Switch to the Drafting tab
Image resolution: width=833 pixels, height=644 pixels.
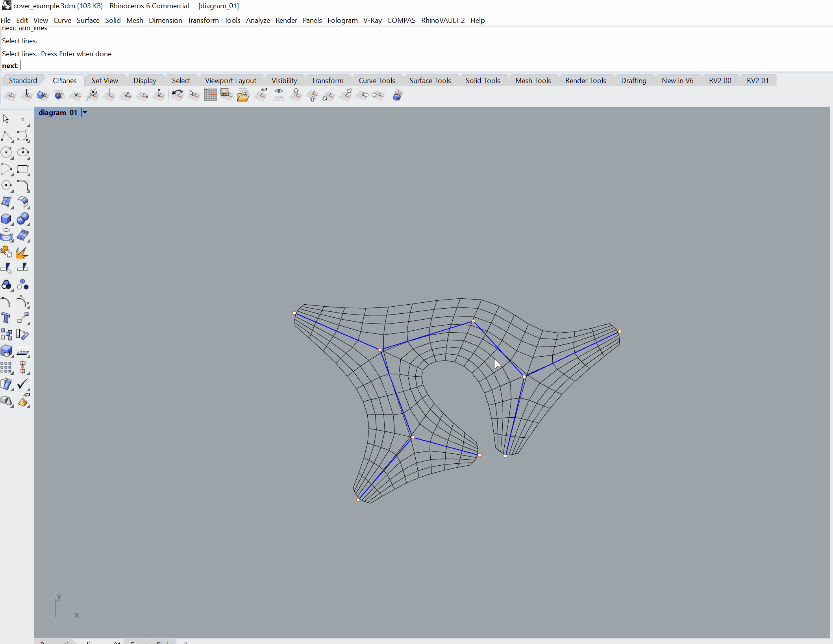point(634,81)
